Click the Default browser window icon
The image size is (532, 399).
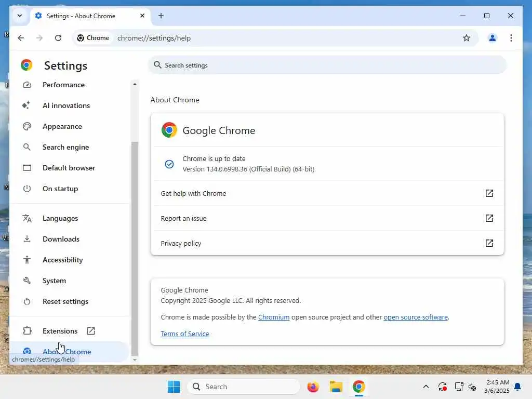coord(27,168)
